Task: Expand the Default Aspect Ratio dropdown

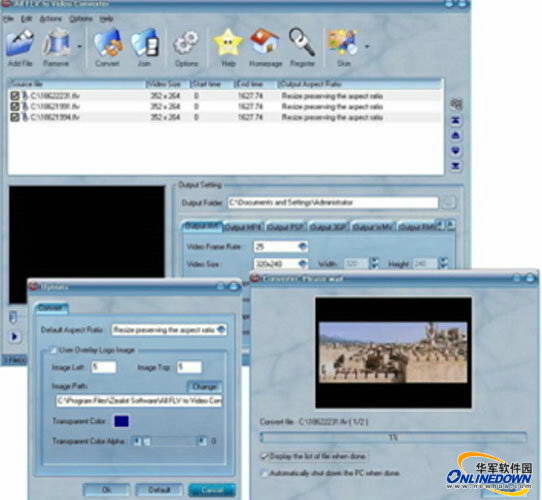Action: [x=221, y=330]
